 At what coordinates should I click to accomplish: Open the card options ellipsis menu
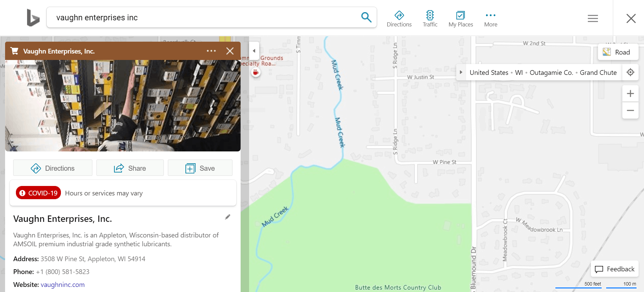tap(211, 51)
